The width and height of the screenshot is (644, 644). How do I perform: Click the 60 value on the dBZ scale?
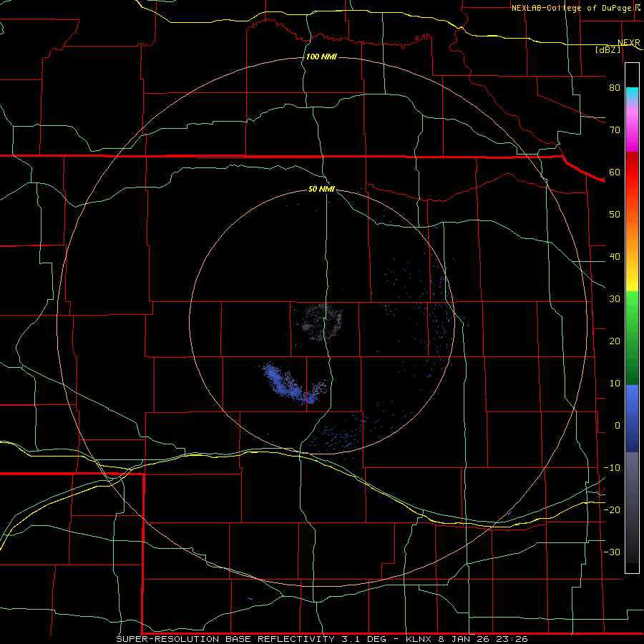(615, 172)
